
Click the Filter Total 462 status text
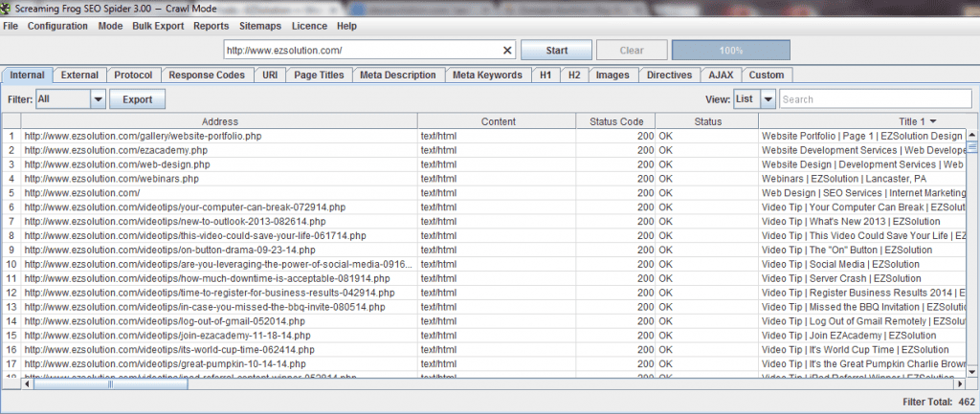[938, 403]
